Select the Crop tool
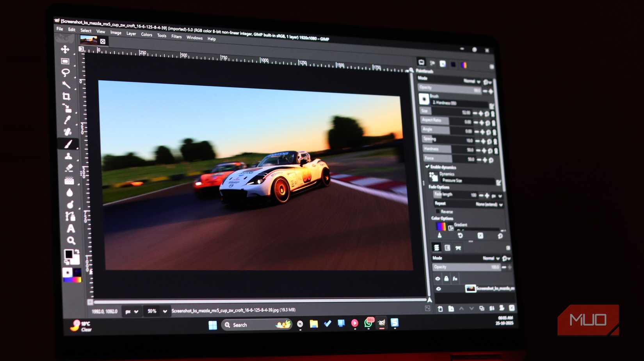 click(66, 95)
